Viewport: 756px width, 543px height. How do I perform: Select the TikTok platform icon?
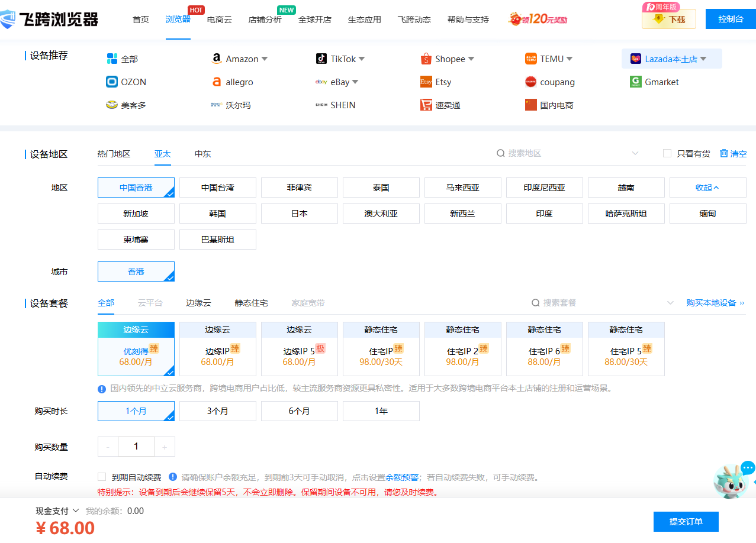[x=321, y=59]
